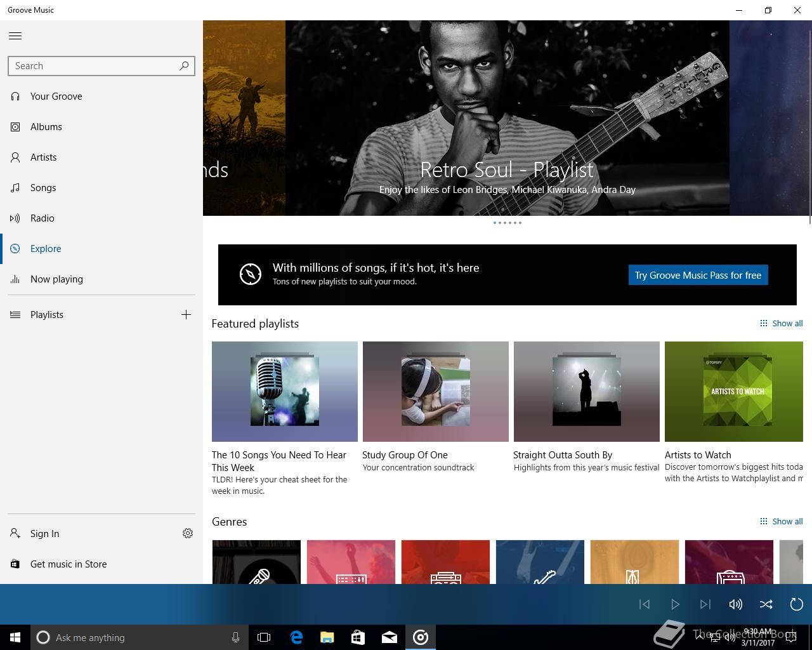This screenshot has width=812, height=650.
Task: Toggle repeat playback
Action: [797, 604]
